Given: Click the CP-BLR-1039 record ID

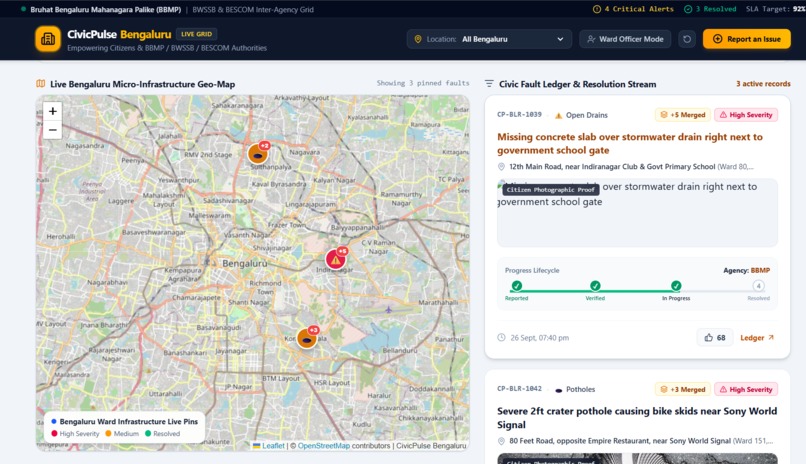Looking at the screenshot, I should [x=519, y=115].
